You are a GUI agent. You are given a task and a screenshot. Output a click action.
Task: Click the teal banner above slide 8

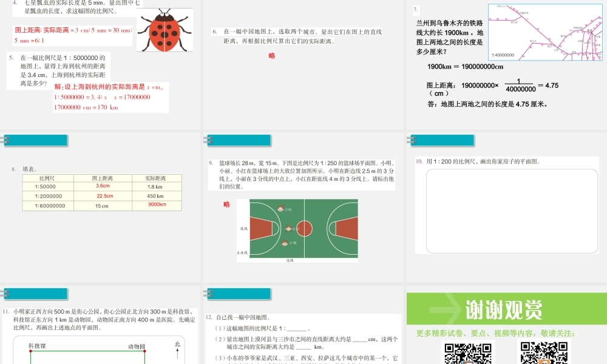pyautogui.click(x=36, y=140)
